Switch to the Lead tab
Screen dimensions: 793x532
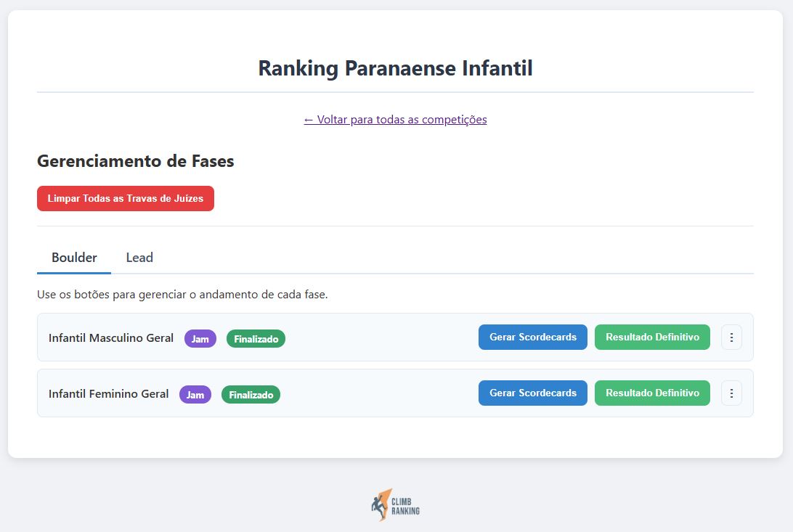pyautogui.click(x=139, y=258)
